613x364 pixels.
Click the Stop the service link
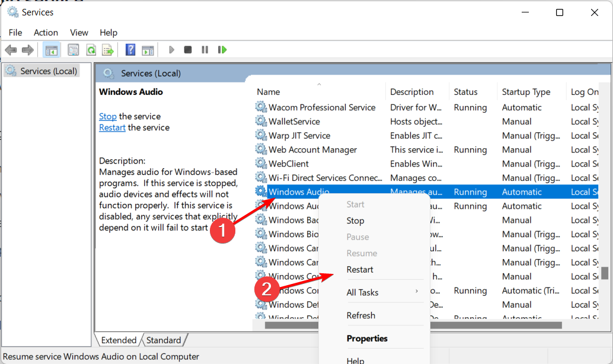107,117
